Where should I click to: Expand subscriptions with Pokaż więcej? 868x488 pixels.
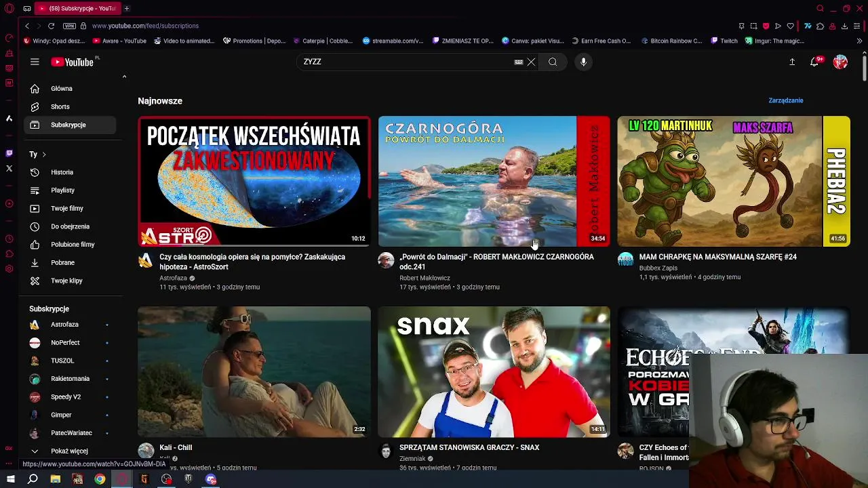[x=70, y=451]
